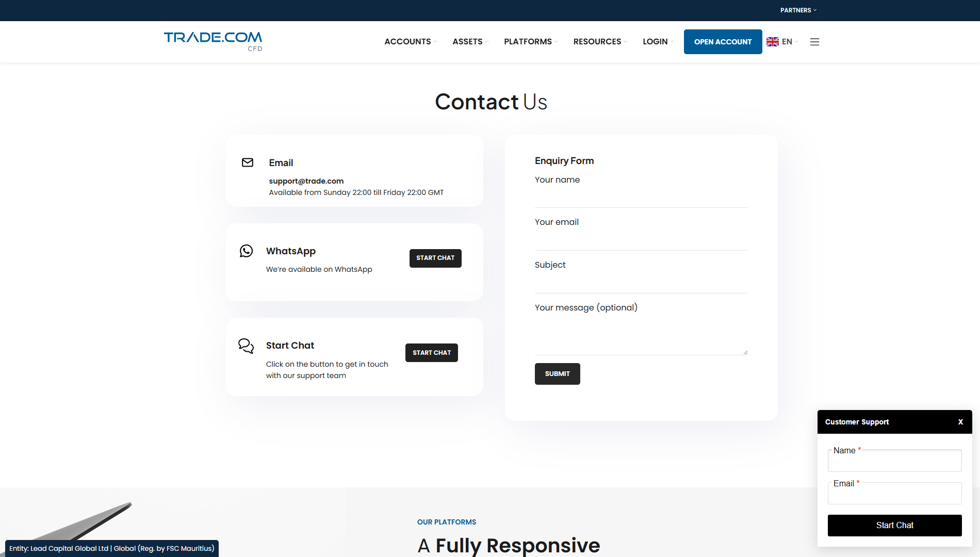Submit the Enquiry Form
This screenshot has height=557, width=980.
tap(557, 374)
